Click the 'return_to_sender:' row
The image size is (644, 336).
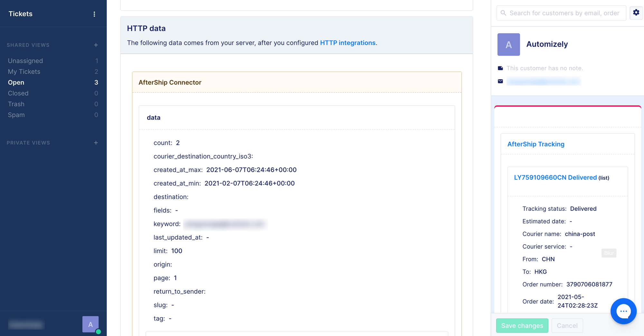coord(179,292)
